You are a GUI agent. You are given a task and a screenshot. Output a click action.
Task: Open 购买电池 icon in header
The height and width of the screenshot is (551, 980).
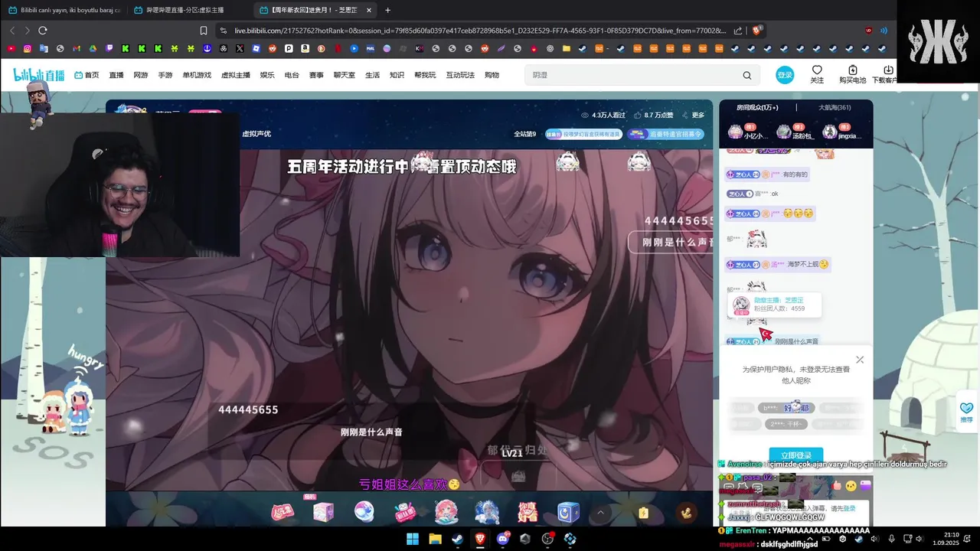[x=852, y=74]
